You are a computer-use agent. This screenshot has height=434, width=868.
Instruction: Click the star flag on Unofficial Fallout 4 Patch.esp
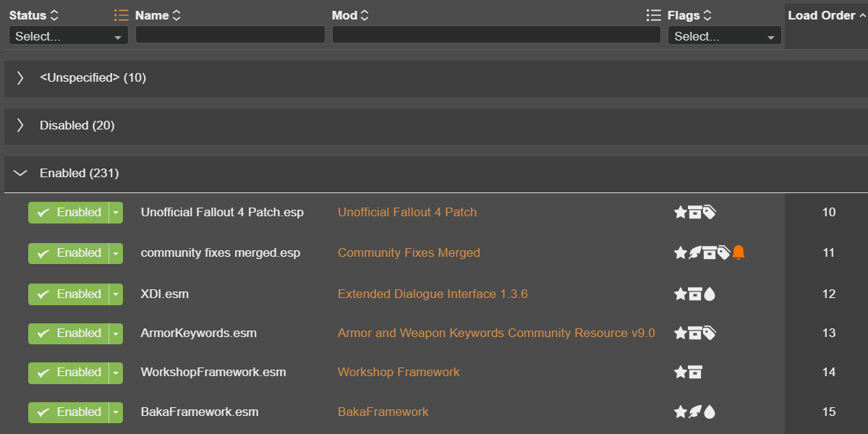click(680, 213)
